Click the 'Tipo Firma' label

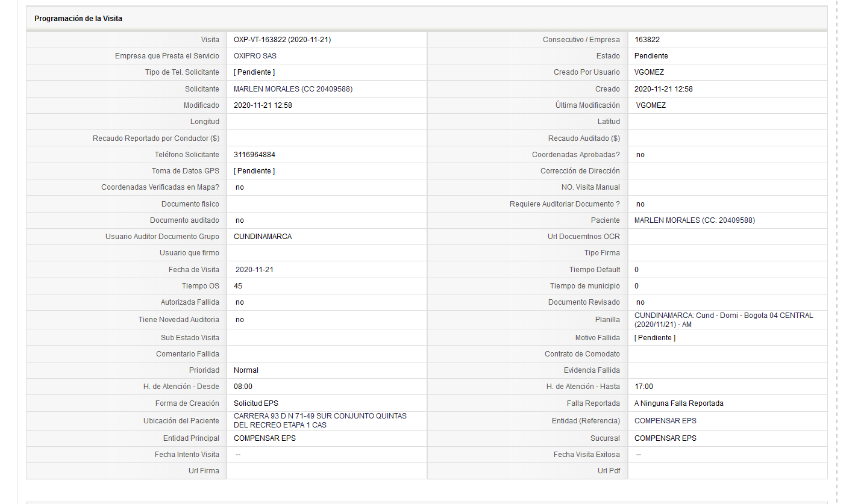[602, 253]
